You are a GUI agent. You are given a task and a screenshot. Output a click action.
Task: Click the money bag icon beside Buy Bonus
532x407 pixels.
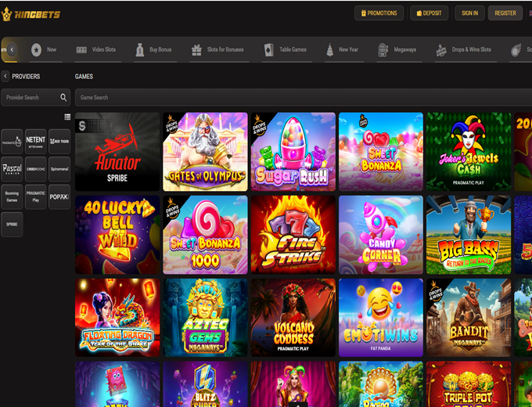coord(140,50)
